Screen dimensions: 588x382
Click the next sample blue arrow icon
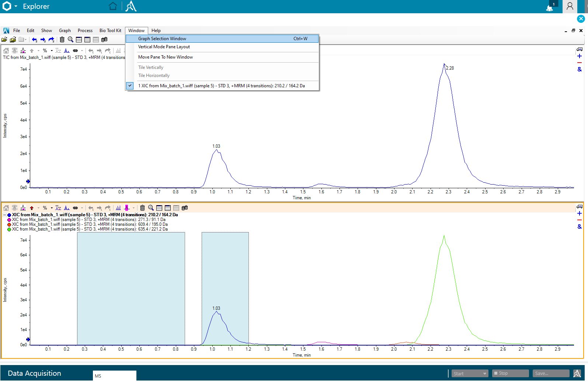[x=43, y=39]
